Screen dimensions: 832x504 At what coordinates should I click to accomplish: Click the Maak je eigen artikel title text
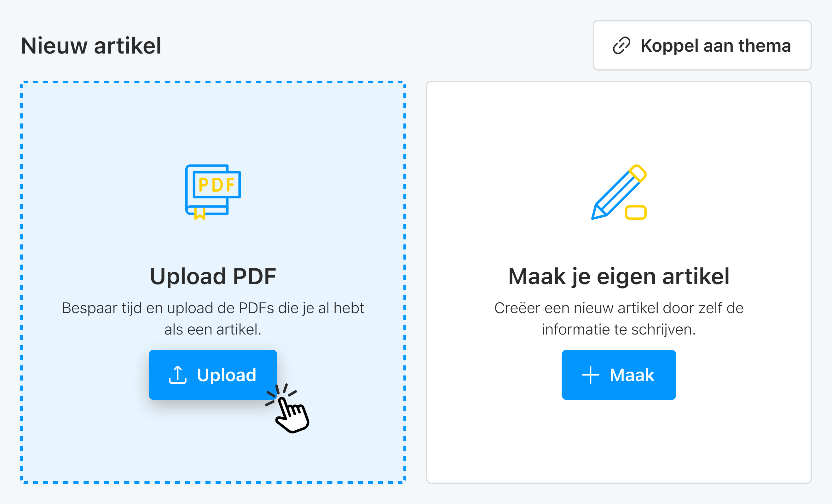tap(618, 276)
